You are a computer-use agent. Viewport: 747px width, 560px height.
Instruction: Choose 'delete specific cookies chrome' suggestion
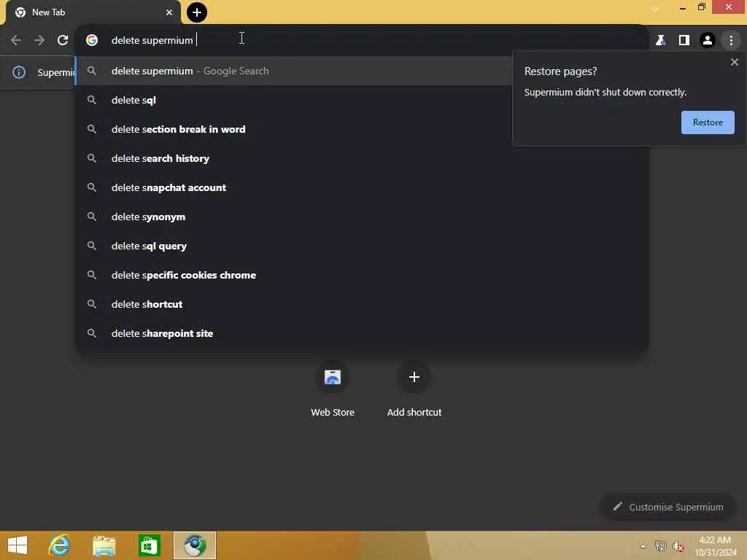(x=362, y=275)
